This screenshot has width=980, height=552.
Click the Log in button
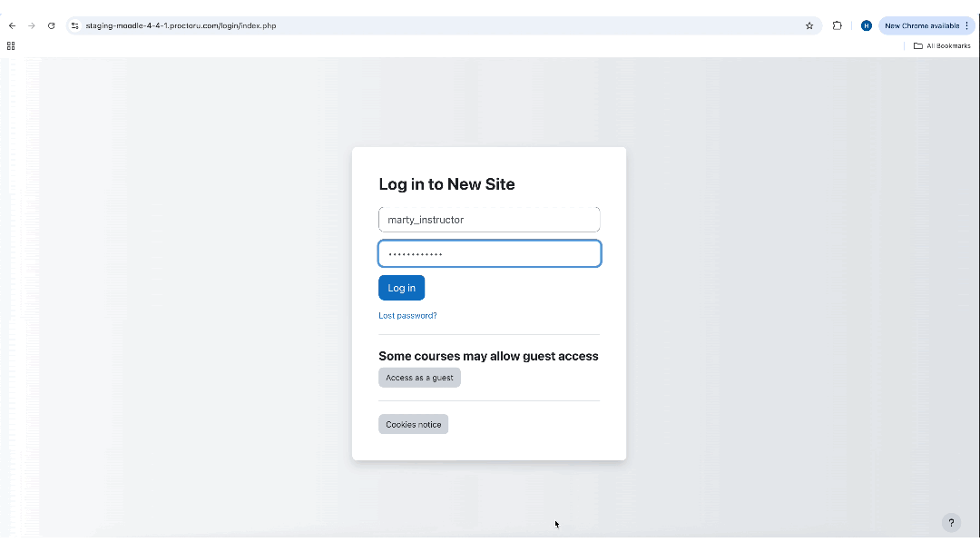tap(401, 288)
